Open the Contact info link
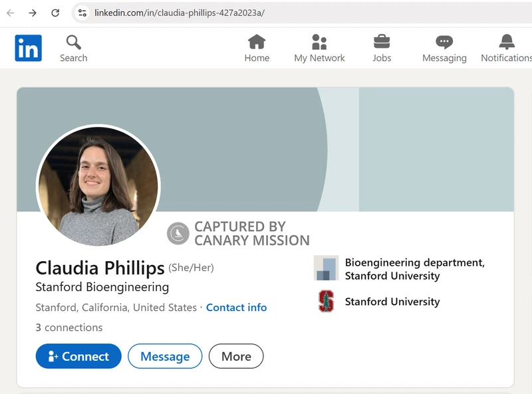Image resolution: width=532 pixels, height=394 pixels. tap(237, 308)
